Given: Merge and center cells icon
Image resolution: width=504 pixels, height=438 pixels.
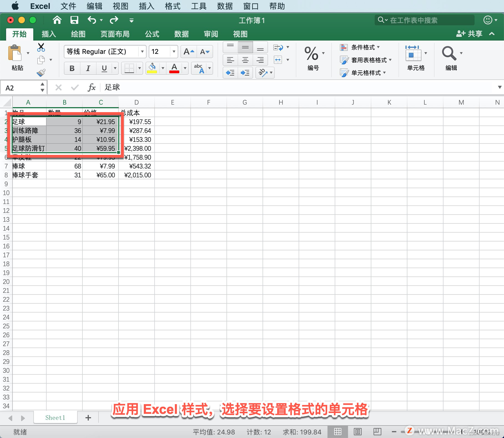Looking at the screenshot, I should [278, 60].
